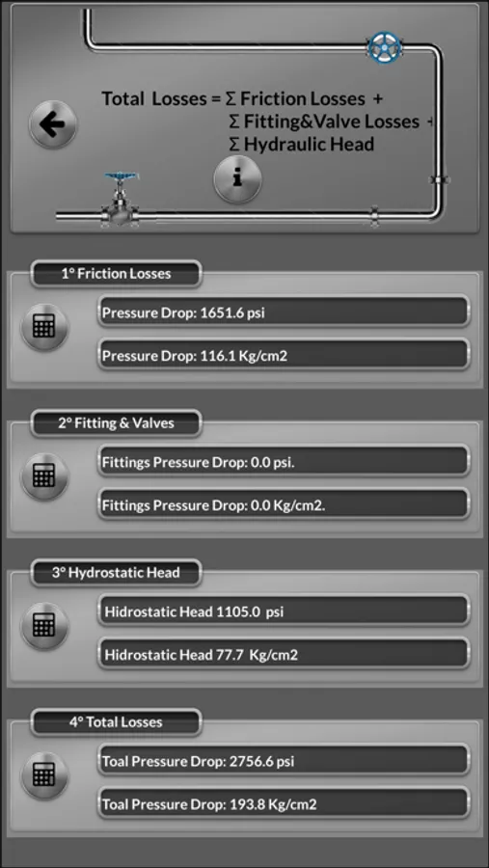Click the blue handwheel valve on top pipe
The height and width of the screenshot is (868, 489).
click(x=385, y=47)
